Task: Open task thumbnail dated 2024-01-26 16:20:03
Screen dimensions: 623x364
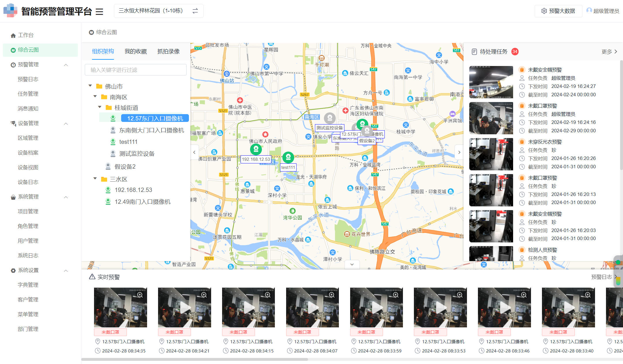Action: click(x=491, y=226)
